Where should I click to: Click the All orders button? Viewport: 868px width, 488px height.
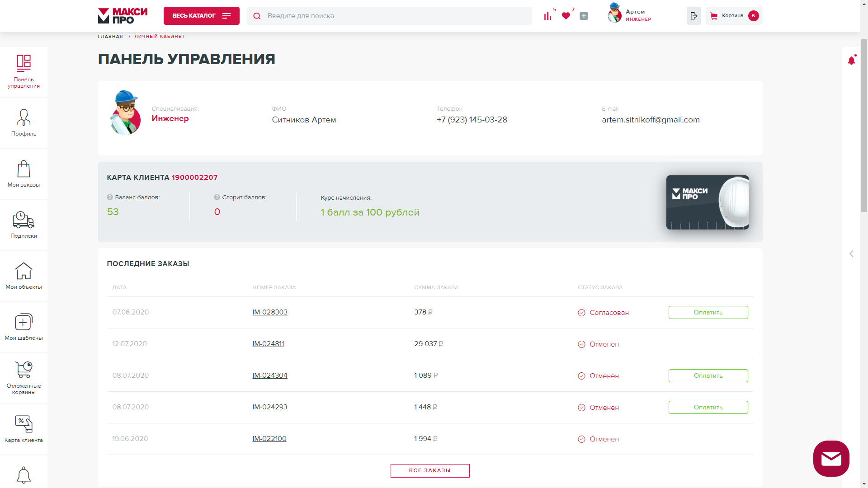(430, 470)
